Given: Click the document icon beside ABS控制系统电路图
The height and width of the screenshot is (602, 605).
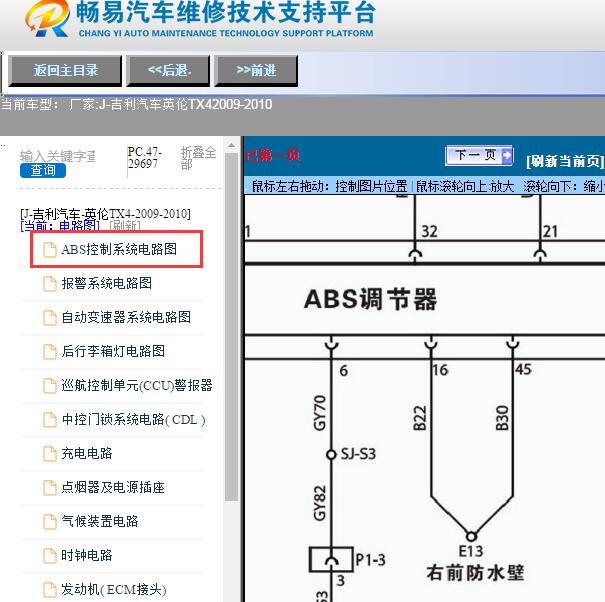Looking at the screenshot, I should pyautogui.click(x=49, y=250).
